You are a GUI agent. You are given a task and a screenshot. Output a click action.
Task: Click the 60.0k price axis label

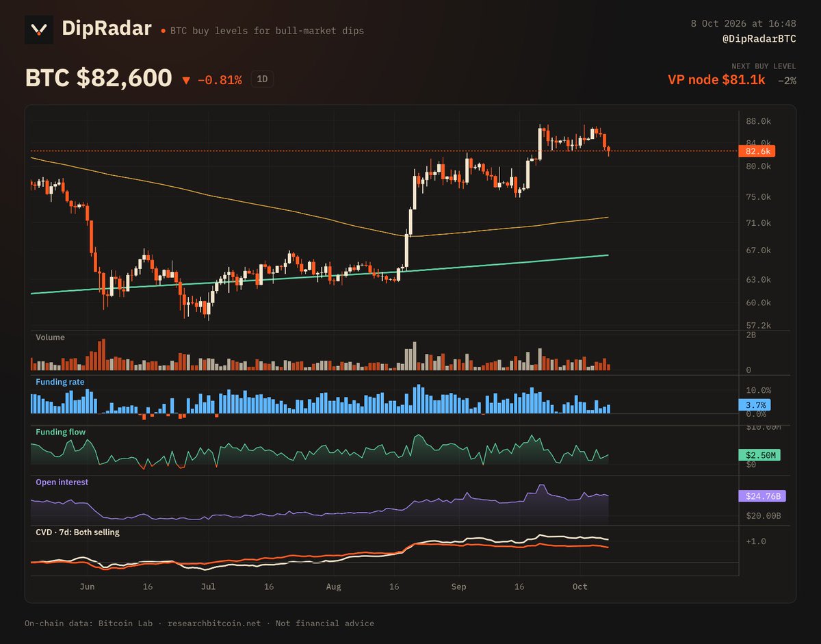click(758, 302)
